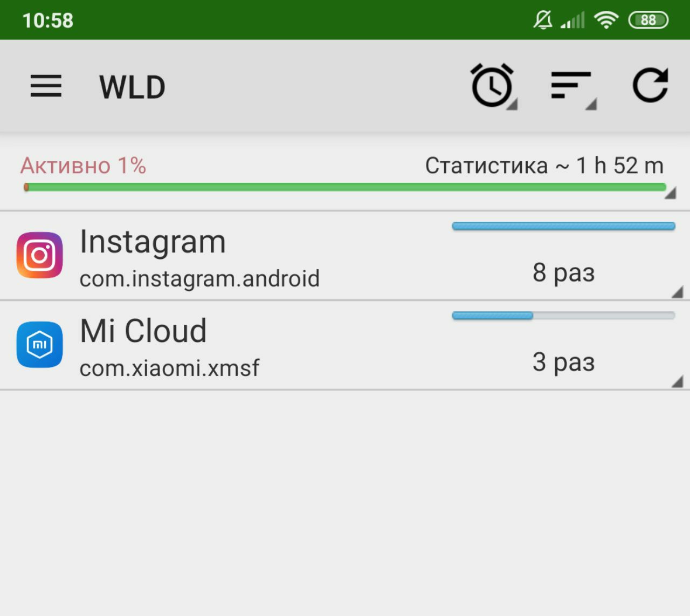Tap the battery indicator showing 88
The image size is (690, 616).
click(648, 20)
